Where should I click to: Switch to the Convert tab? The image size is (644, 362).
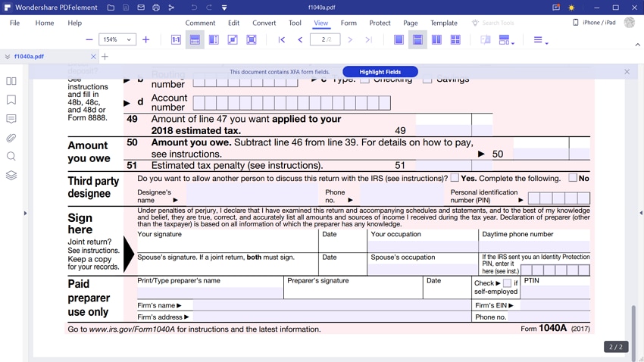point(264,23)
